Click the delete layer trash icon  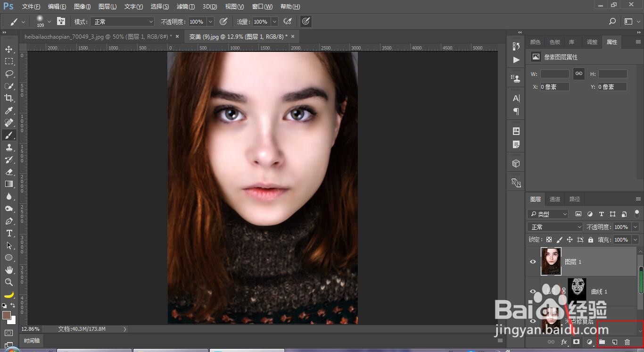click(627, 342)
